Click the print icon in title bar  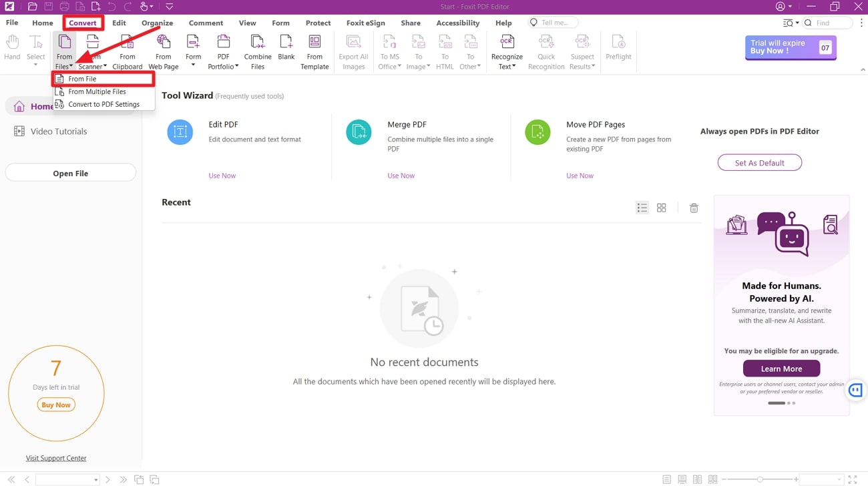coord(64,7)
